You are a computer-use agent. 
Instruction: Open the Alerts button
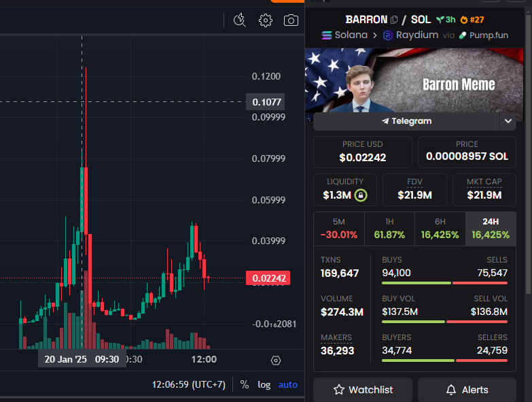[467, 390]
